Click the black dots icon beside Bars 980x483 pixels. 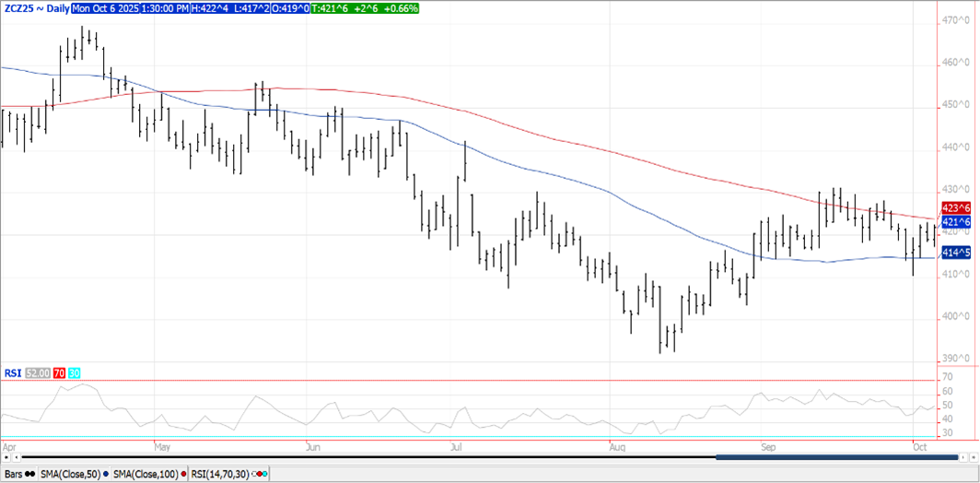click(30, 474)
